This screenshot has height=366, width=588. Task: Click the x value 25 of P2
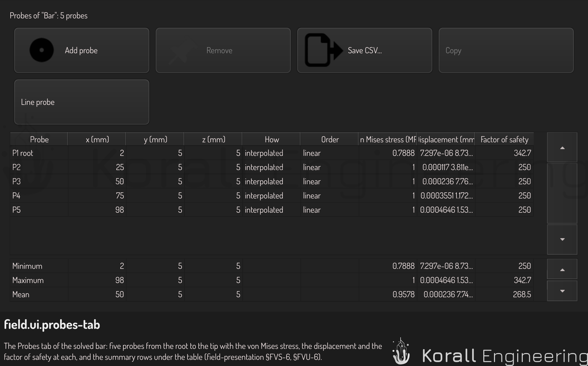point(97,167)
